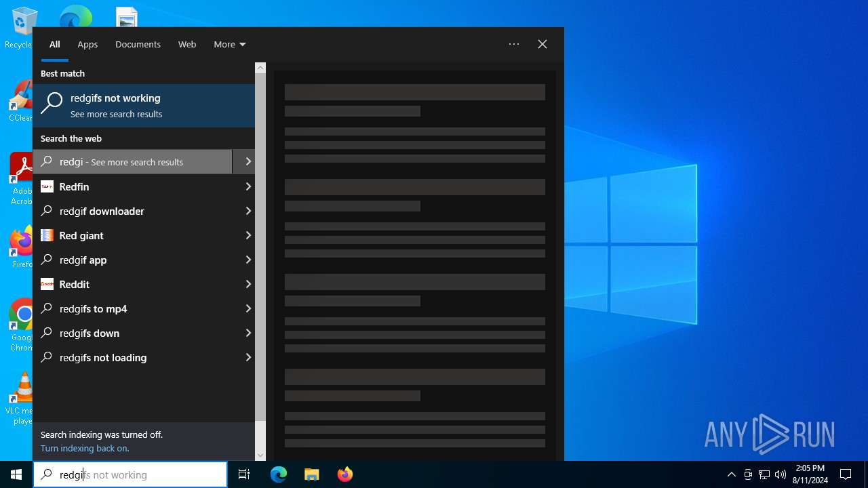
Task: Open the Windows Start menu
Action: point(16,474)
